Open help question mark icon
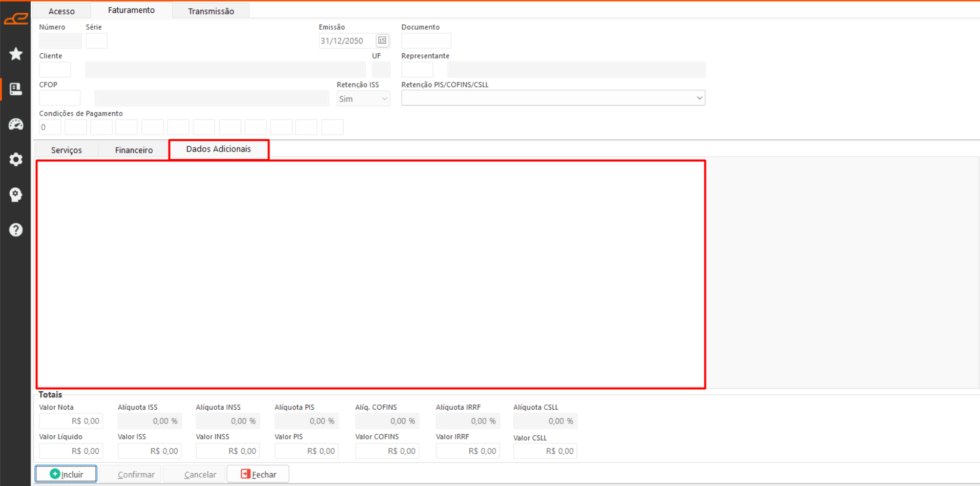This screenshot has height=486, width=980. tap(16, 229)
